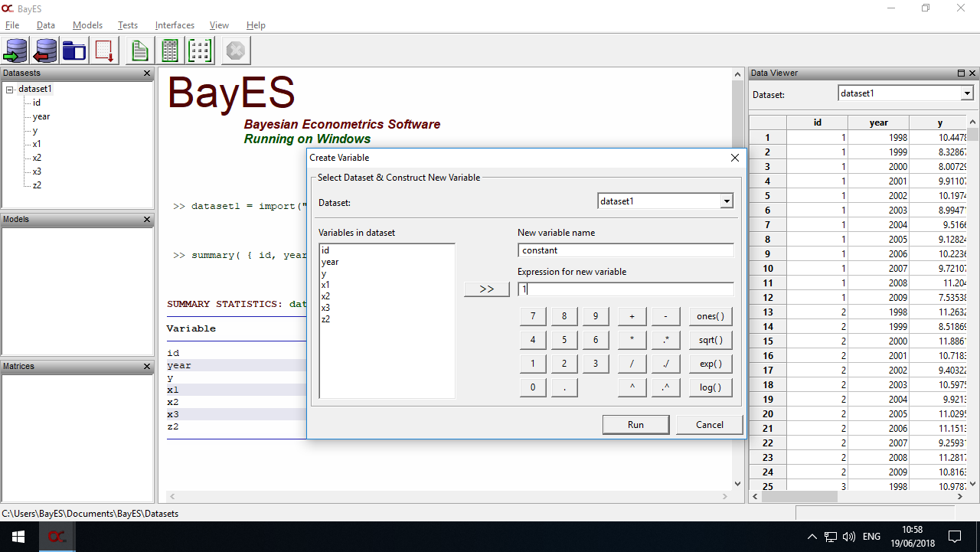Viewport: 980px width, 552px height.
Task: Click the Run button
Action: click(x=635, y=425)
